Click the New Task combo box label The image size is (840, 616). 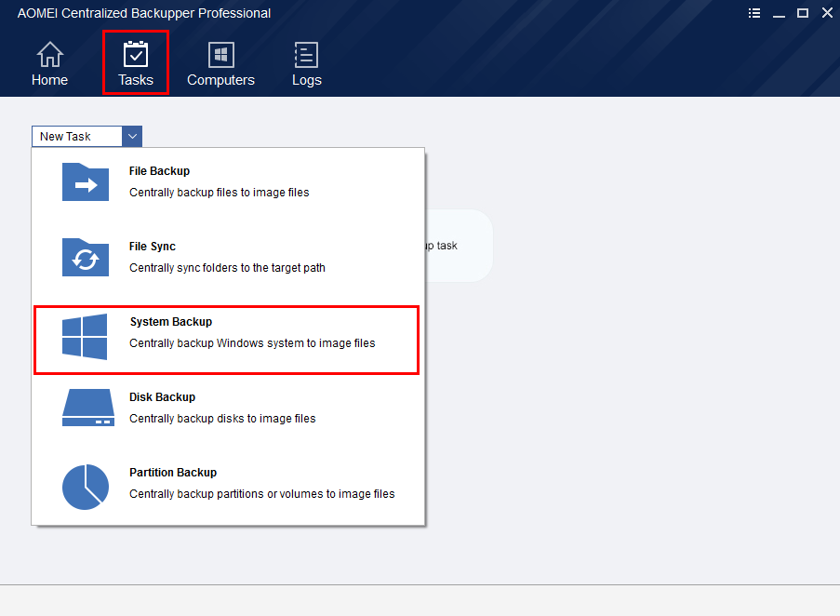pyautogui.click(x=65, y=137)
